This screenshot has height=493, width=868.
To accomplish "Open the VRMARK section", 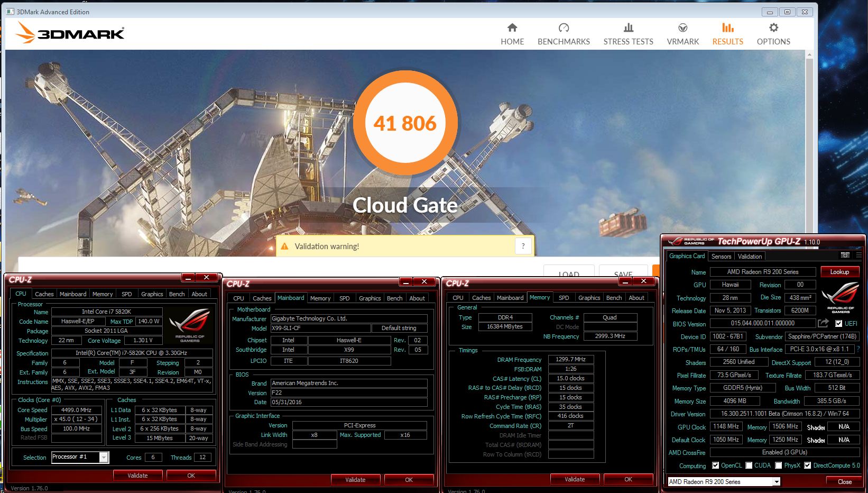I will (682, 34).
